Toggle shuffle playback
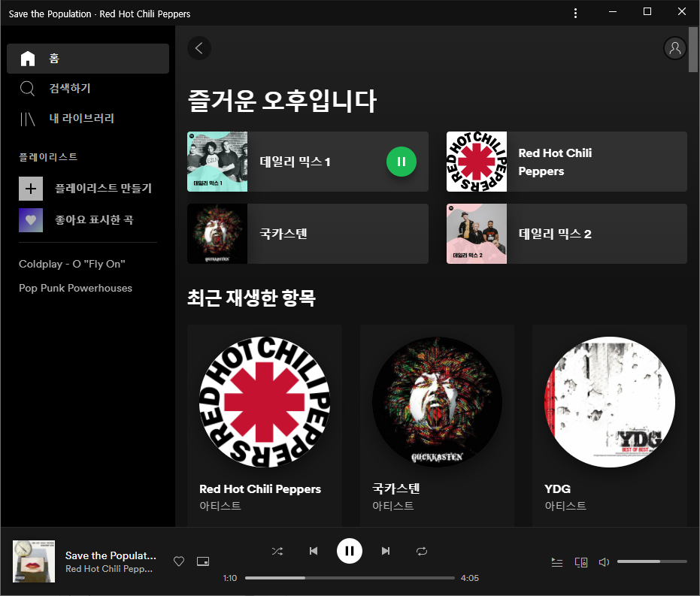Viewport: 700px width, 596px height. click(277, 551)
